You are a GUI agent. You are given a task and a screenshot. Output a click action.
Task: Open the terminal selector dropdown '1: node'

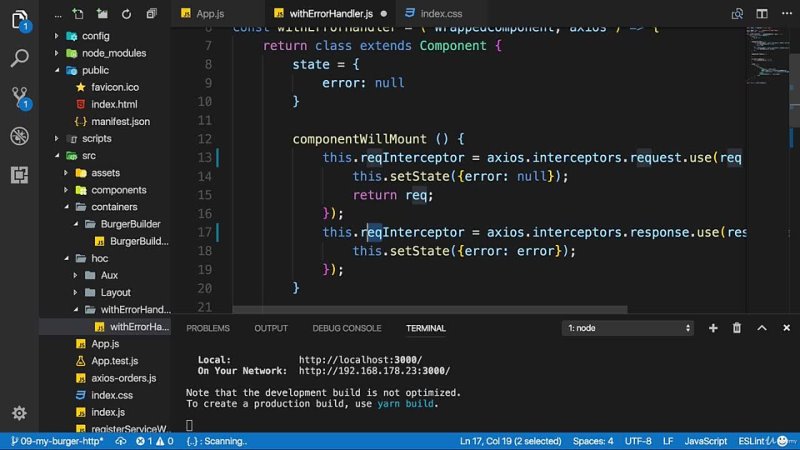click(x=628, y=328)
